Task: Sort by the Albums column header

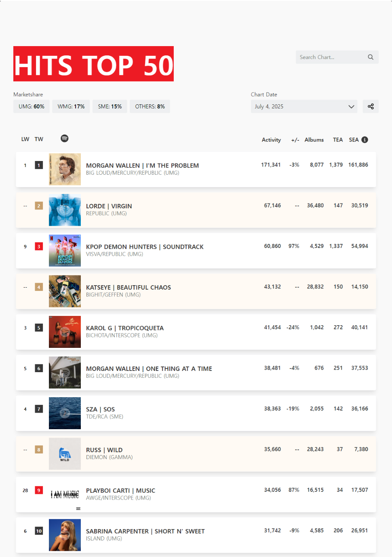Action: click(x=314, y=140)
